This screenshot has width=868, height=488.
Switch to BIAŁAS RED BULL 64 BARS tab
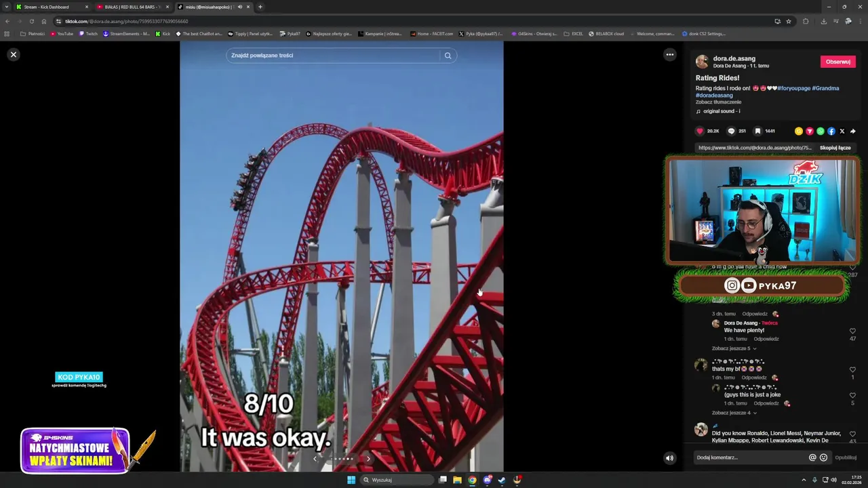133,7
